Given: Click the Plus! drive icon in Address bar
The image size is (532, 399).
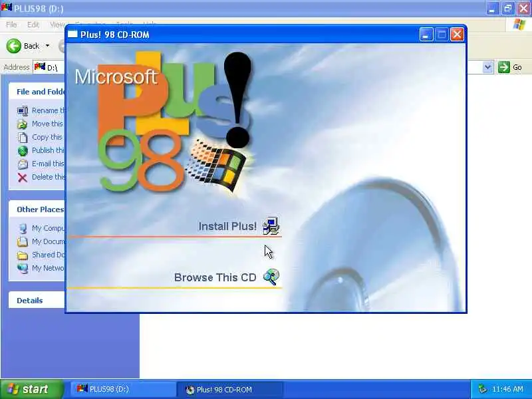Looking at the screenshot, I should 40,67.
